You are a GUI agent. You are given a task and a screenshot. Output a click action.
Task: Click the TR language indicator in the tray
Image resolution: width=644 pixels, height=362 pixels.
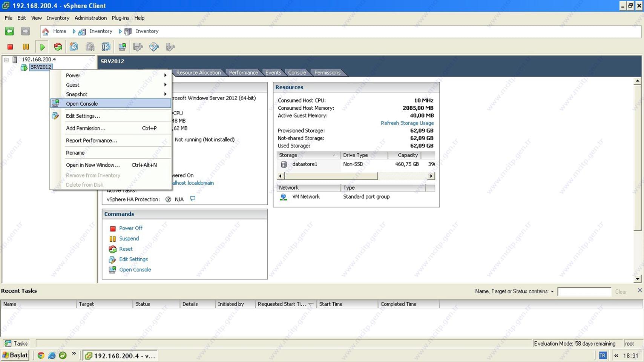[603, 355]
